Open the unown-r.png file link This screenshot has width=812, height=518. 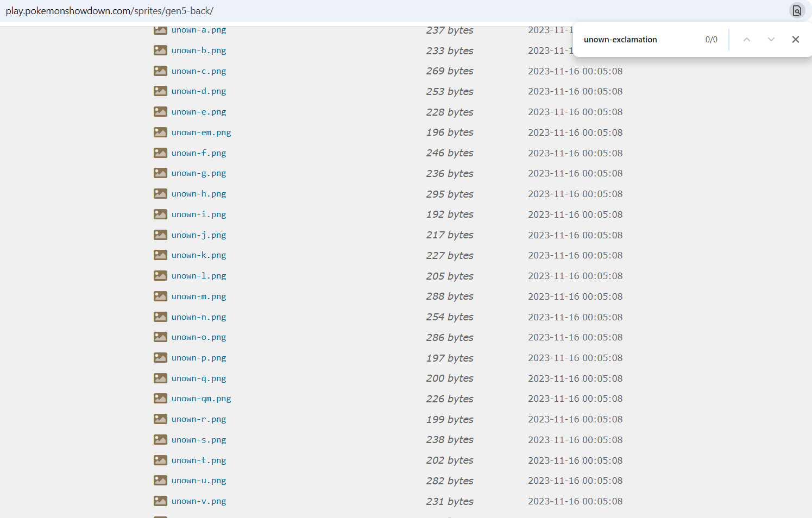199,419
